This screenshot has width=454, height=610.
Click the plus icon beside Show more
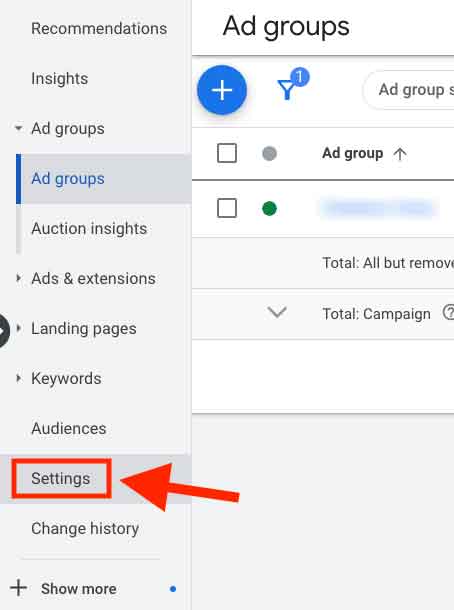coord(18,587)
